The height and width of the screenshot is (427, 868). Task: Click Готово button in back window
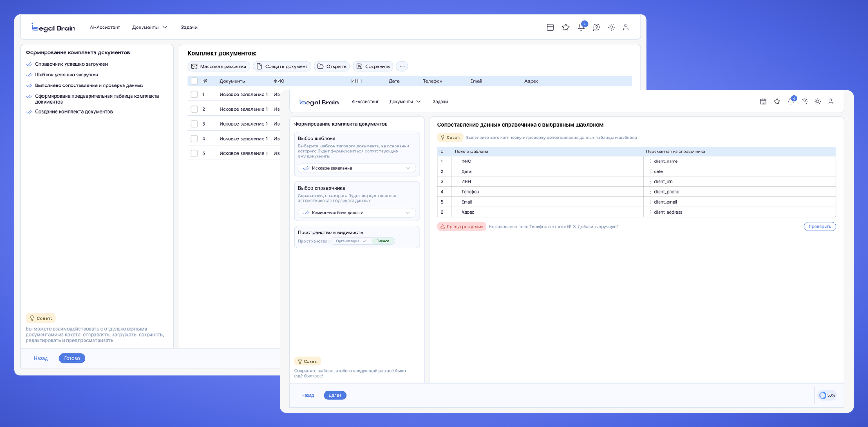pyautogui.click(x=72, y=358)
